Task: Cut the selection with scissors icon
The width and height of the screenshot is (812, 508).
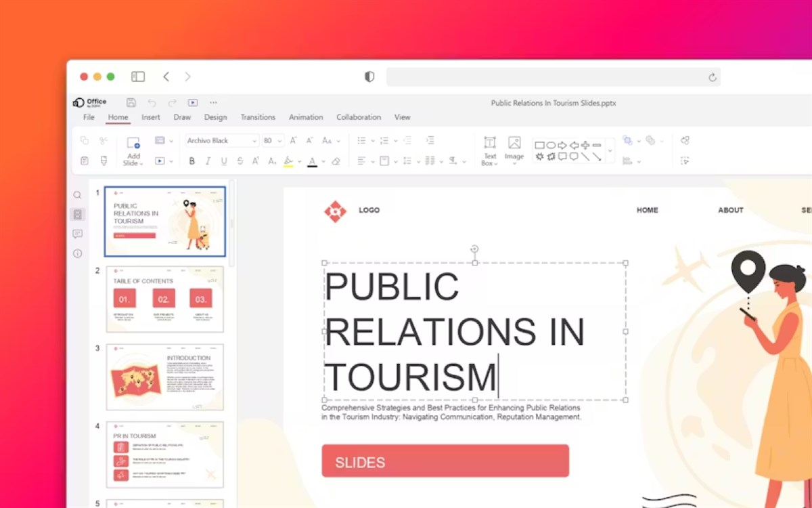Action: pos(104,140)
